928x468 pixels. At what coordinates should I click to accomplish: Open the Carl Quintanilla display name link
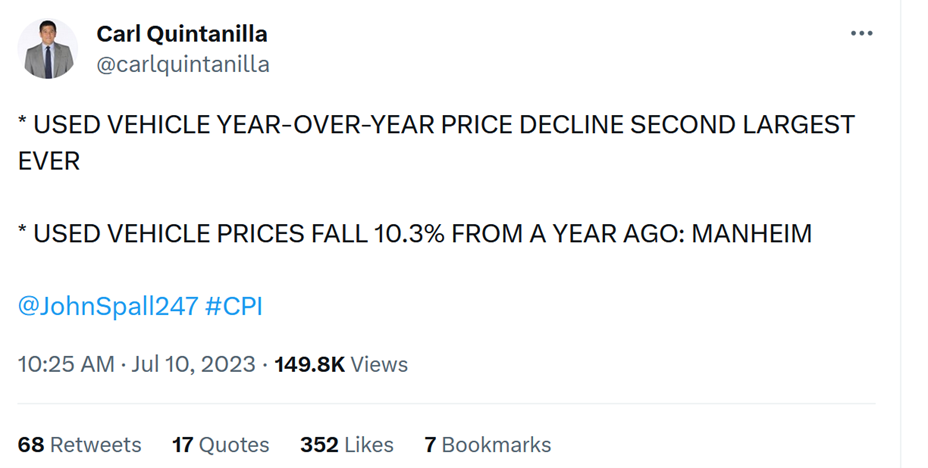(182, 34)
